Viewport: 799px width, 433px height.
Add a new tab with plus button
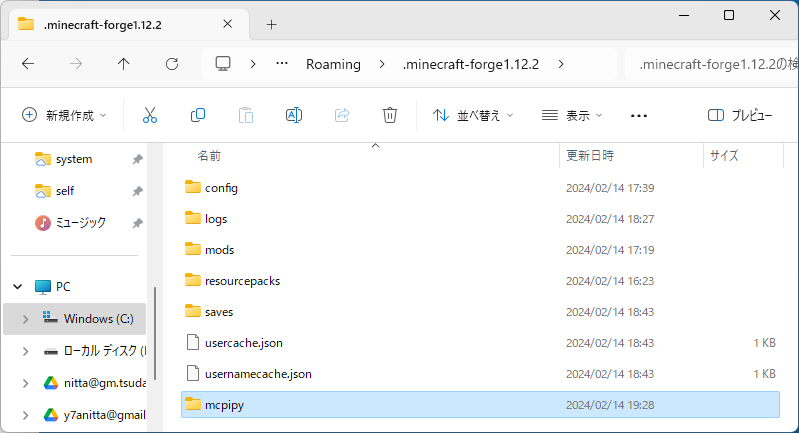(x=271, y=24)
